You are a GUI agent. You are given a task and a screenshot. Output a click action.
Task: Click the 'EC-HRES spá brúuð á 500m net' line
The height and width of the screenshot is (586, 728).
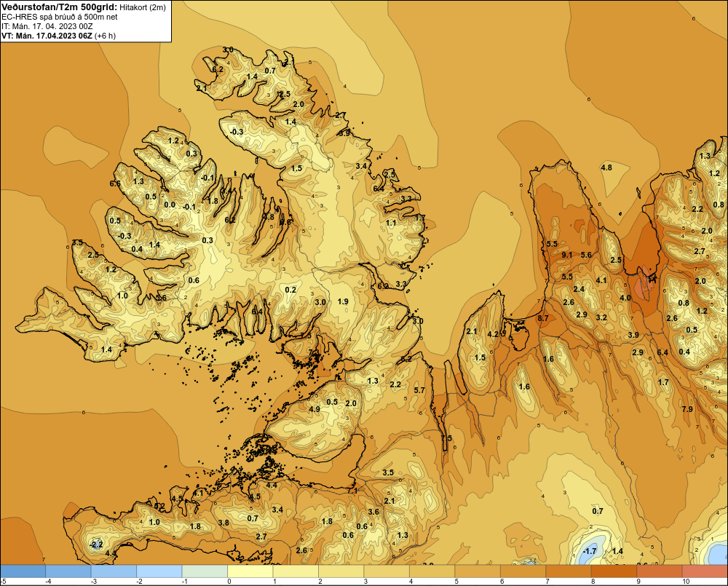click(60, 17)
